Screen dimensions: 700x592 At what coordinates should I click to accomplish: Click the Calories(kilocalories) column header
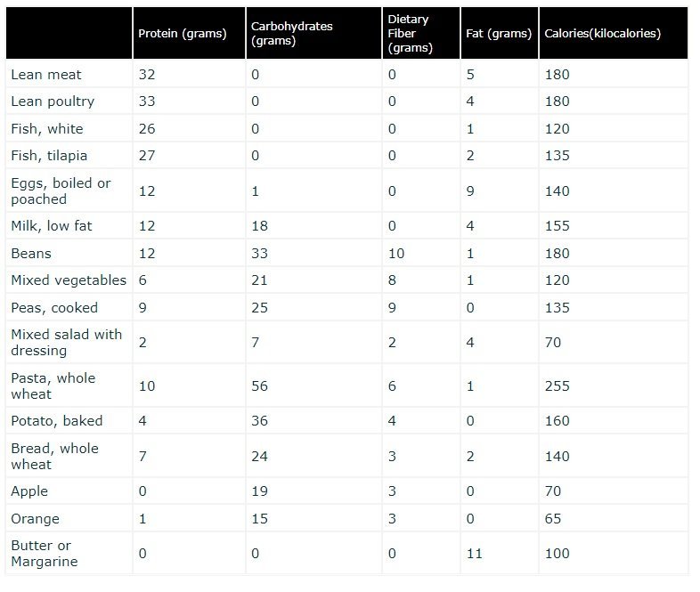602,34
